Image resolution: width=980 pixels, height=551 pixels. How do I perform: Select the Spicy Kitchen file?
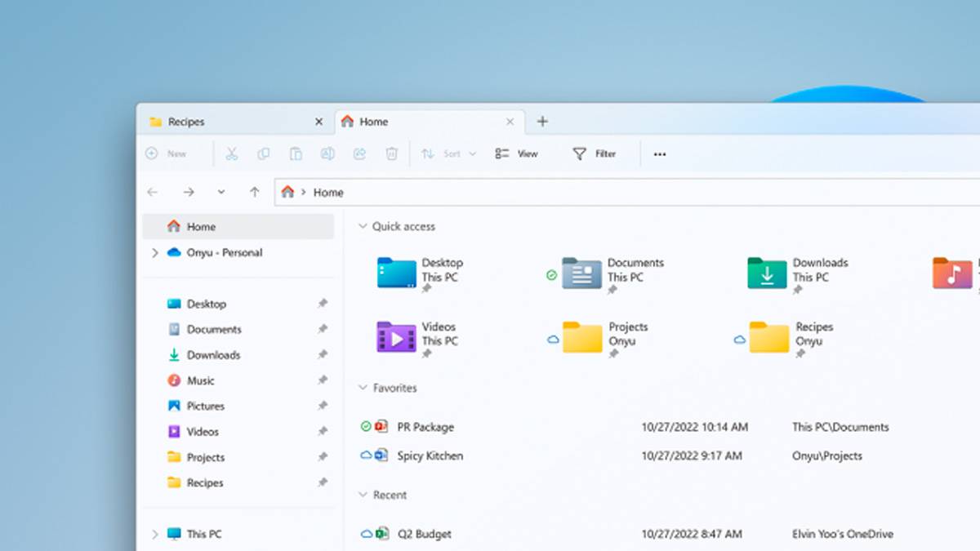click(x=430, y=455)
